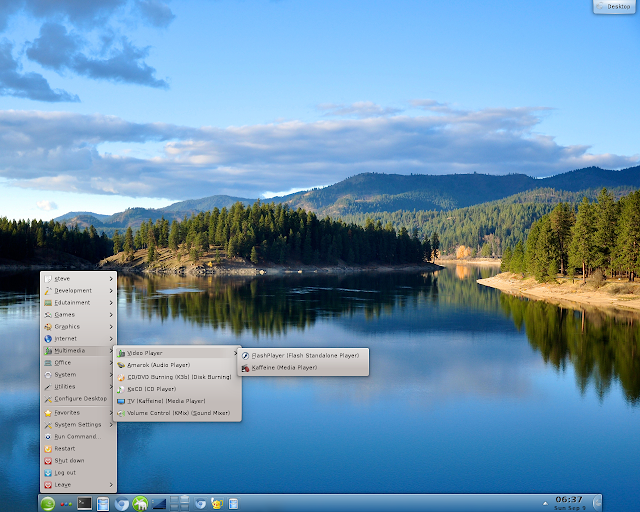Expand the System Settings submenu arrow
Screen dimensions: 640x512
[x=111, y=425]
